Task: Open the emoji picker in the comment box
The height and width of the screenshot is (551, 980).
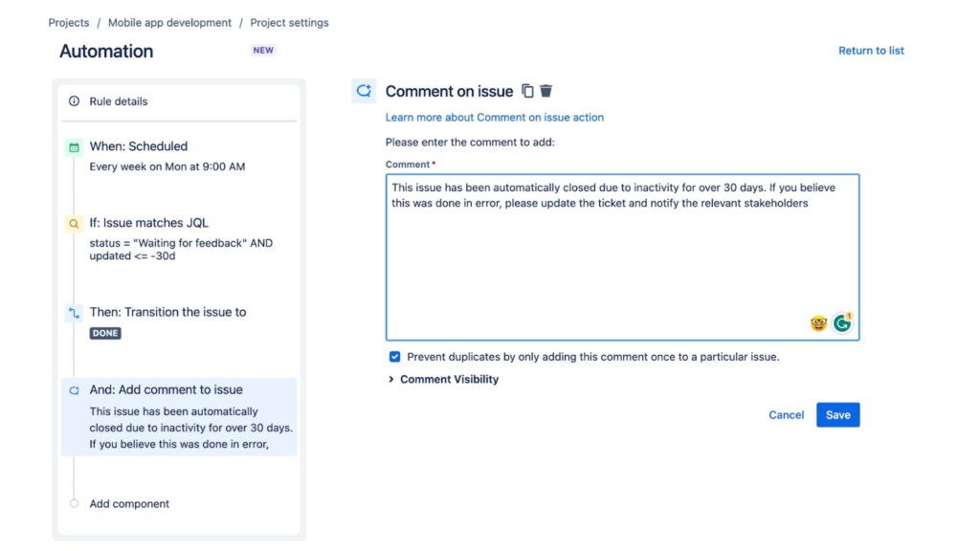Action: [818, 322]
